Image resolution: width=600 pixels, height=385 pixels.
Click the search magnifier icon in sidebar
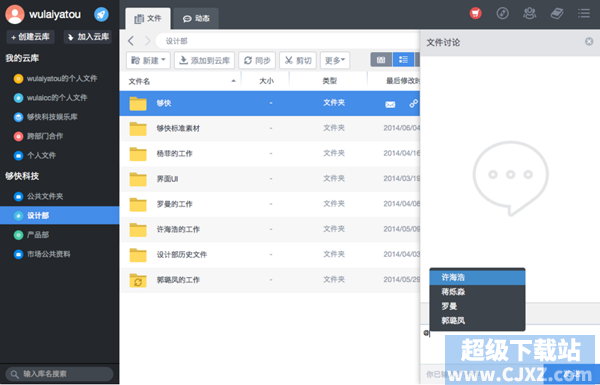(x=15, y=374)
